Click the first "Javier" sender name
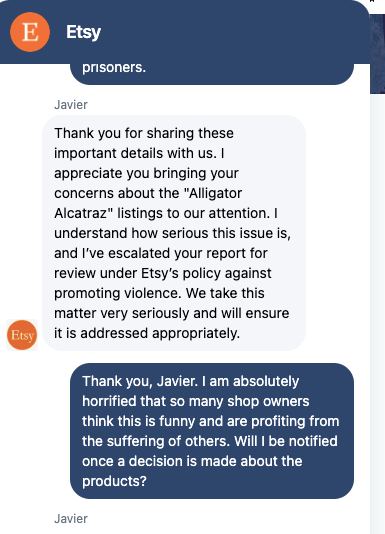The image size is (385, 534). (71, 105)
